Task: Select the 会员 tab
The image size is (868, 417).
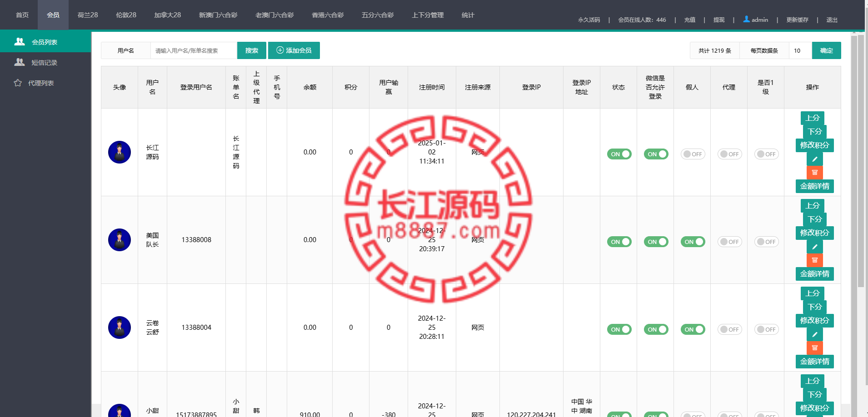Action: [53, 15]
